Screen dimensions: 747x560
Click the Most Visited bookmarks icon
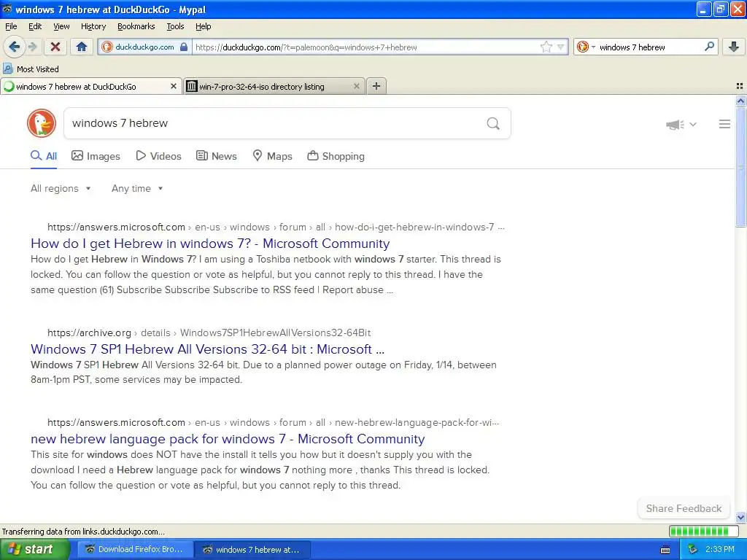coord(7,69)
